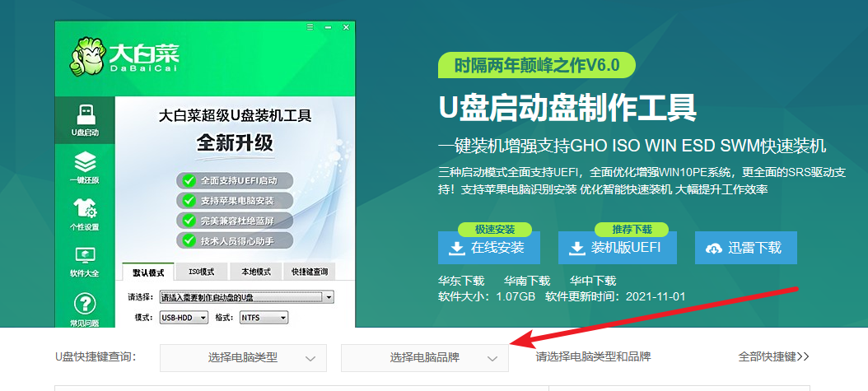
Task: Switch to the ISO模式 tab
Action: pyautogui.click(x=201, y=272)
